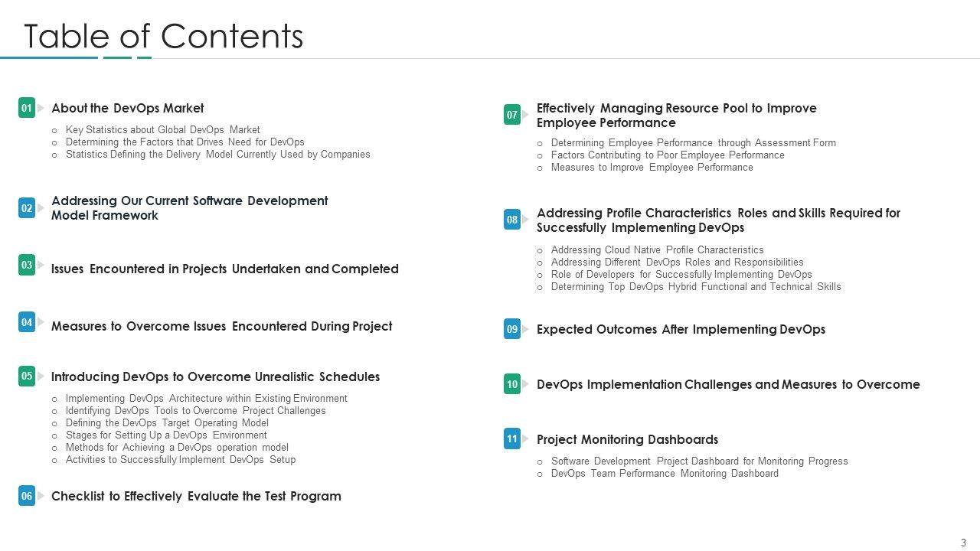Click the arrow next to badge 09
The width and height of the screenshot is (980, 551).
525,329
